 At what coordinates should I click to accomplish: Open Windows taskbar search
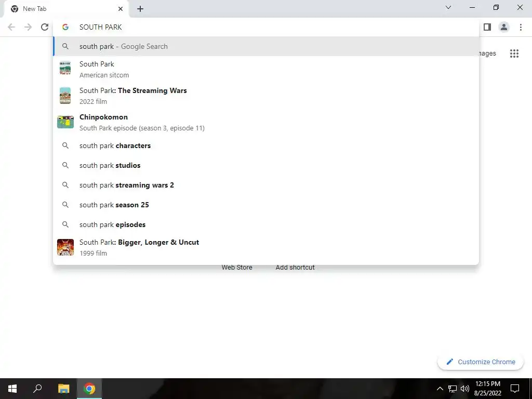pyautogui.click(x=37, y=389)
